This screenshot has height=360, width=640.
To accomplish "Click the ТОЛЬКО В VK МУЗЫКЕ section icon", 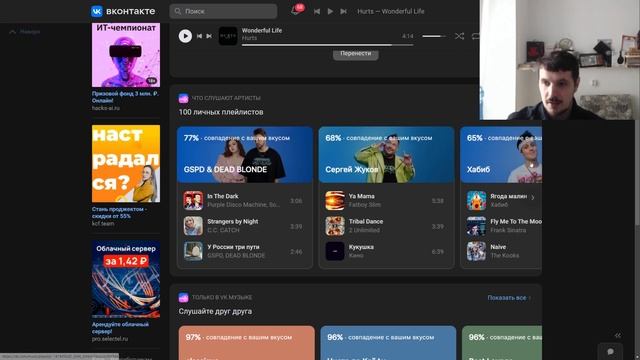I will pyautogui.click(x=183, y=297).
